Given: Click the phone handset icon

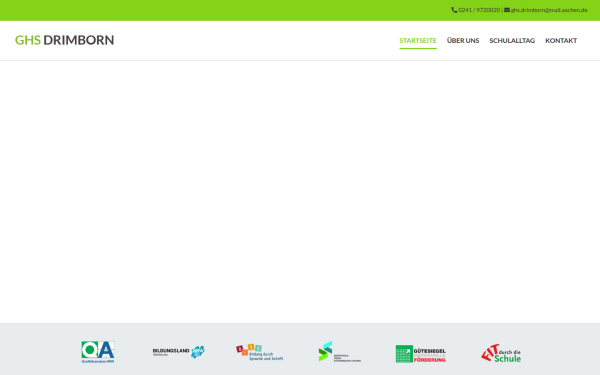Looking at the screenshot, I should [454, 10].
